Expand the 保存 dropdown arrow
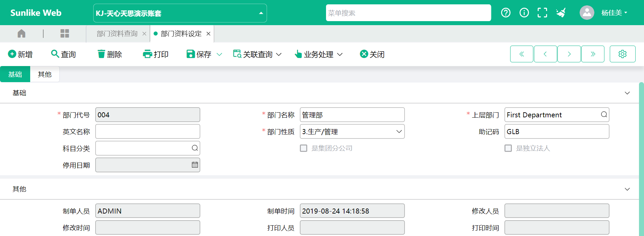 tap(219, 54)
